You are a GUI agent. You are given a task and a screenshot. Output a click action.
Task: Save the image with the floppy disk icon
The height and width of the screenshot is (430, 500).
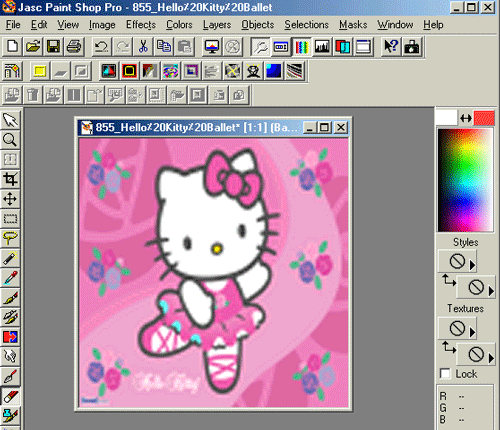coord(53,46)
